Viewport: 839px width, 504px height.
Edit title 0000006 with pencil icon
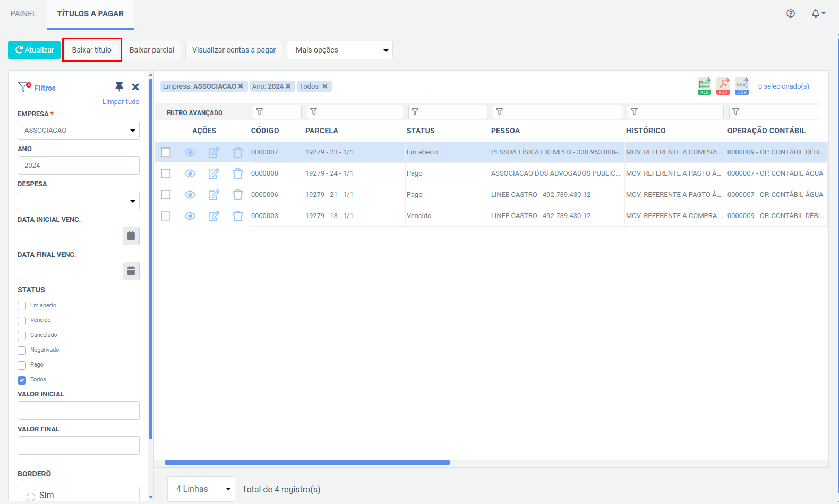pos(214,195)
